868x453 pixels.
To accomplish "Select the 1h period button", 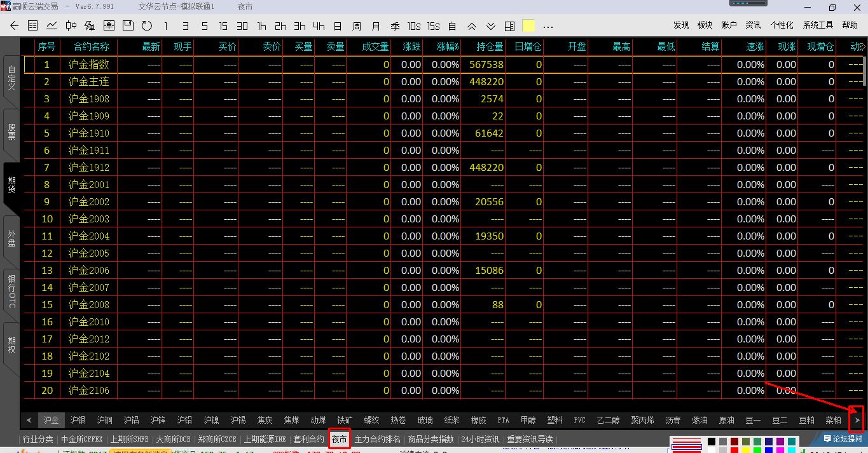I will (x=261, y=26).
